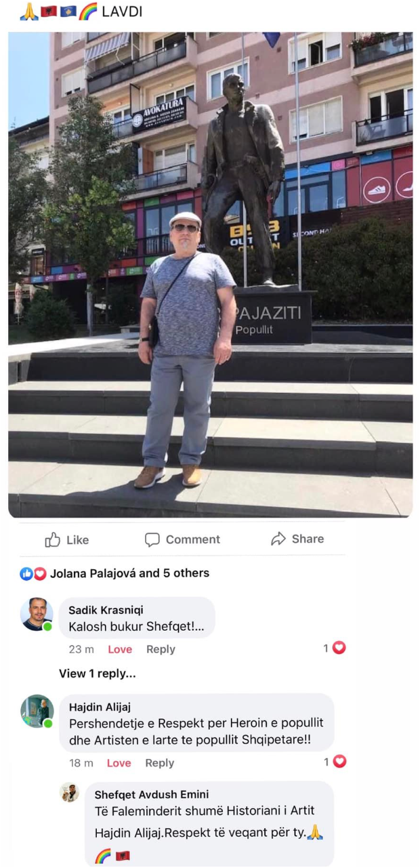420x868 pixels.
Task: Expand View 1 reply under Sadik's comment
Action: tap(98, 674)
